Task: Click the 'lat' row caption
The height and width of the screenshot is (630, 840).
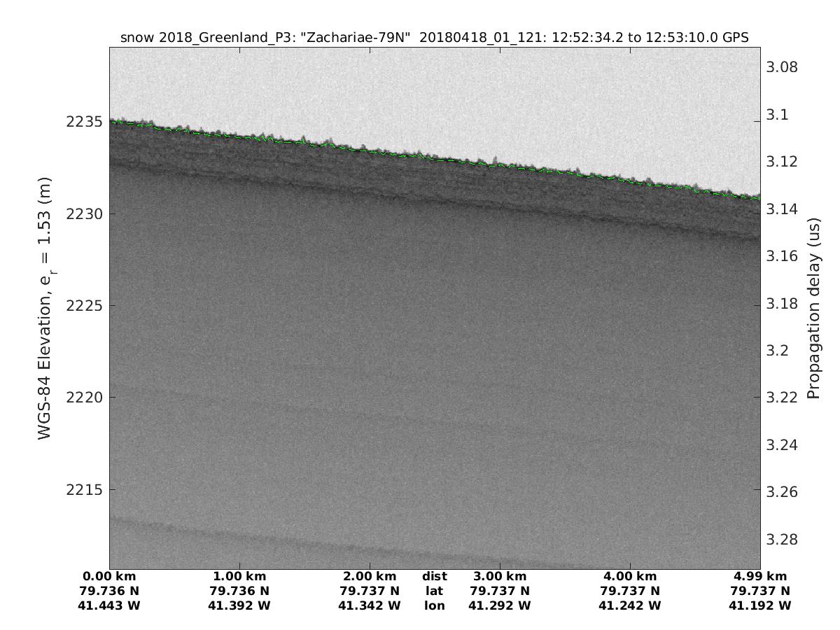Action: pyautogui.click(x=435, y=591)
